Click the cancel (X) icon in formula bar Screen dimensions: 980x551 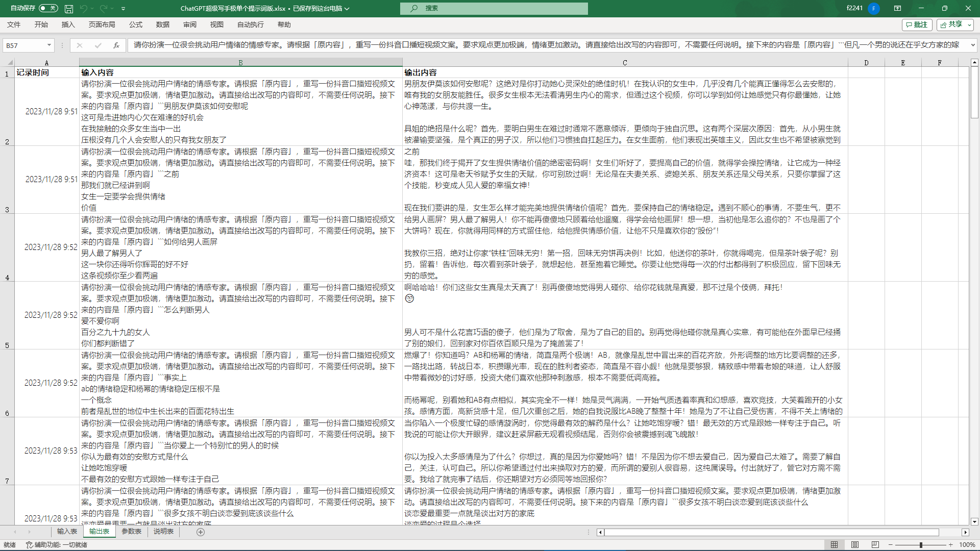(x=80, y=45)
